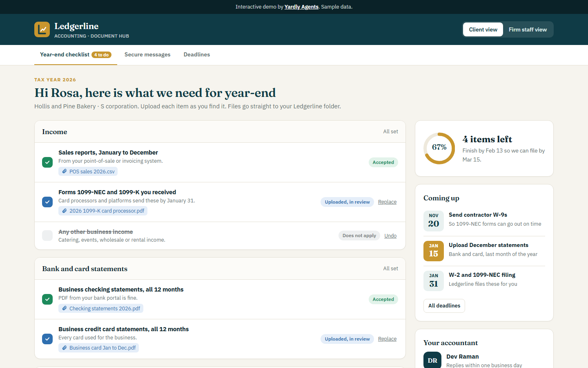Click the Accepted status on Business checking statements

click(383, 299)
